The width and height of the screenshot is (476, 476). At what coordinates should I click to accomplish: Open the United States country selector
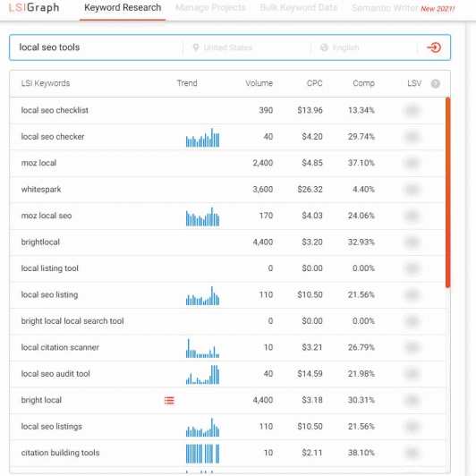[x=227, y=47]
